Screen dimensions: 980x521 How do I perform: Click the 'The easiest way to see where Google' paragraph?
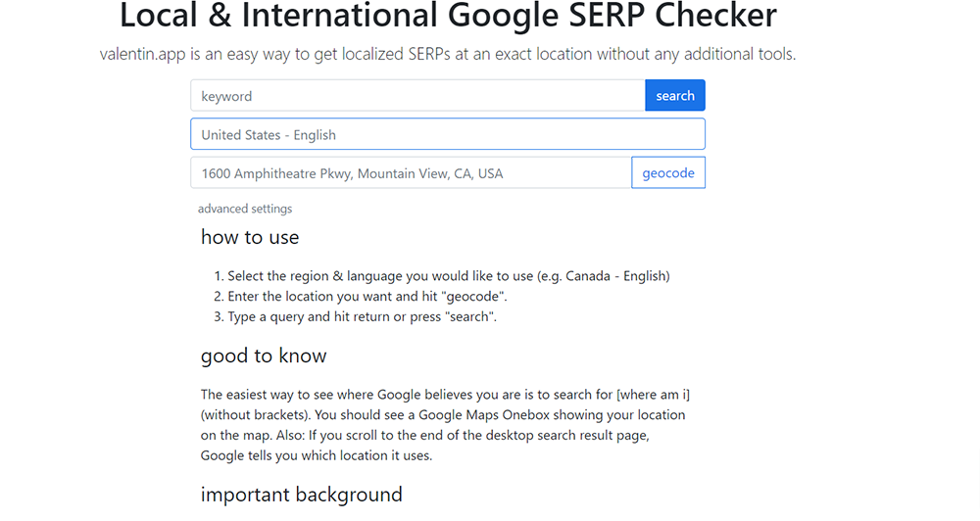point(445,425)
